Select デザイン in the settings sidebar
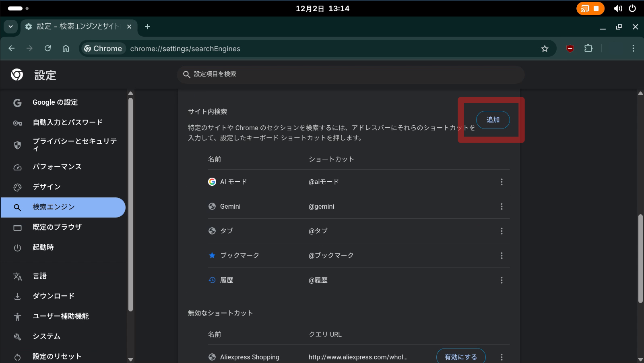Screen dimensions: 644x363 47,187
